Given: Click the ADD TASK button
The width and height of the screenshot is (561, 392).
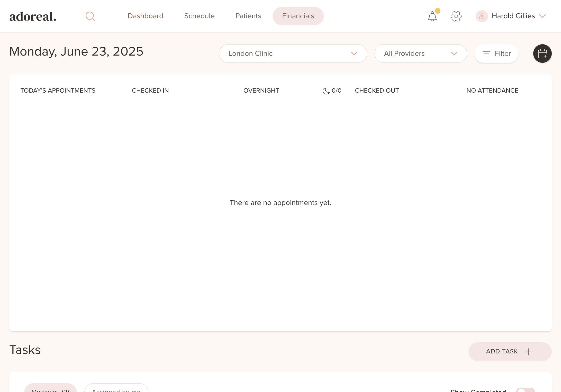Looking at the screenshot, I should pyautogui.click(x=501, y=351).
